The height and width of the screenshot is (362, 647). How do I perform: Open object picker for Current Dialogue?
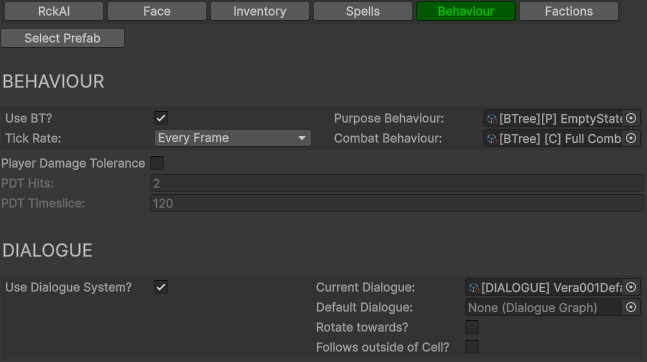tap(631, 287)
